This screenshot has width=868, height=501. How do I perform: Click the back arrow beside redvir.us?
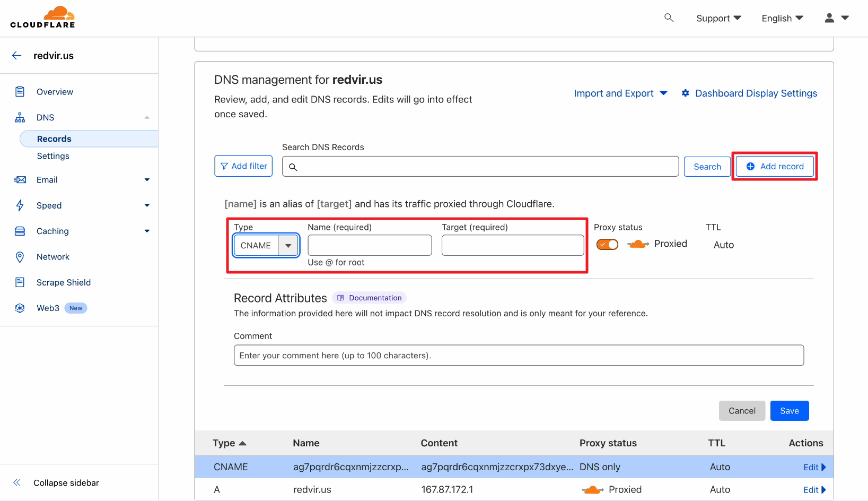point(17,56)
